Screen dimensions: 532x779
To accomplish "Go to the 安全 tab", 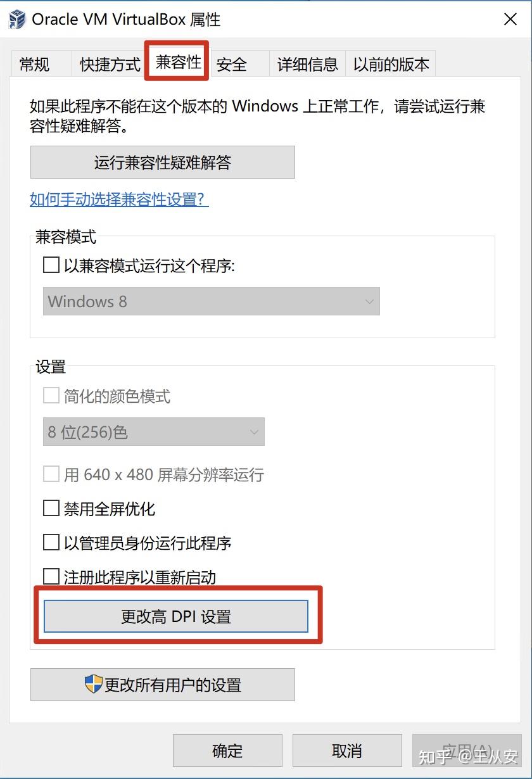I will point(232,64).
